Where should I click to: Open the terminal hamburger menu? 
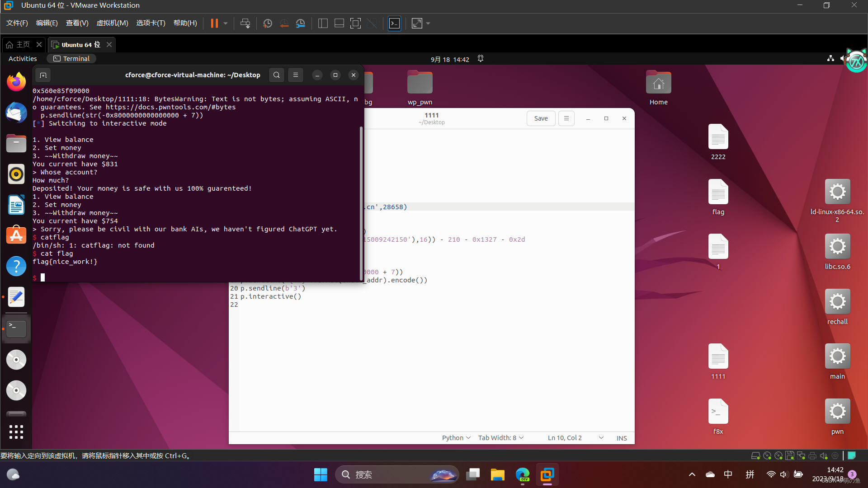[296, 75]
